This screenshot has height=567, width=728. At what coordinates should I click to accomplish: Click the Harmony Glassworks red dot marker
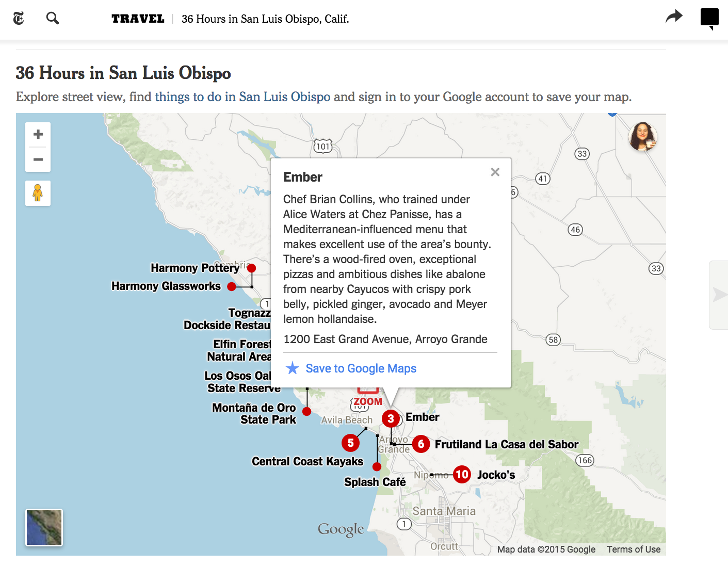(x=232, y=286)
